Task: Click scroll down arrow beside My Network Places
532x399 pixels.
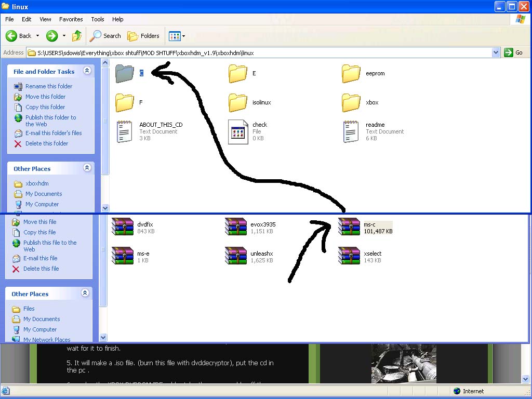Action: click(103, 337)
